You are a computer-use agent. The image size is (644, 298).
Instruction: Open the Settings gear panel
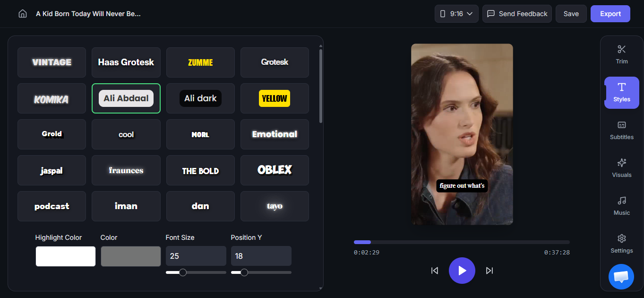(622, 244)
